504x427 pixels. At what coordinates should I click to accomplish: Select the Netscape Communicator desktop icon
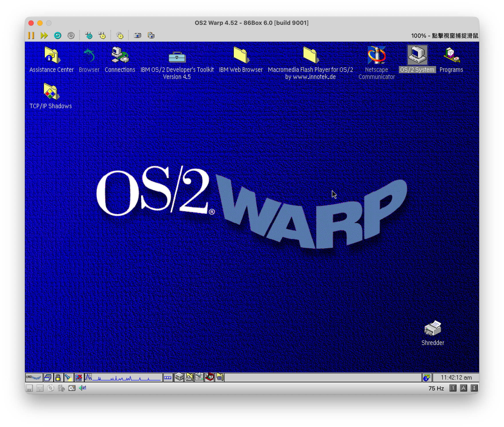(x=377, y=55)
